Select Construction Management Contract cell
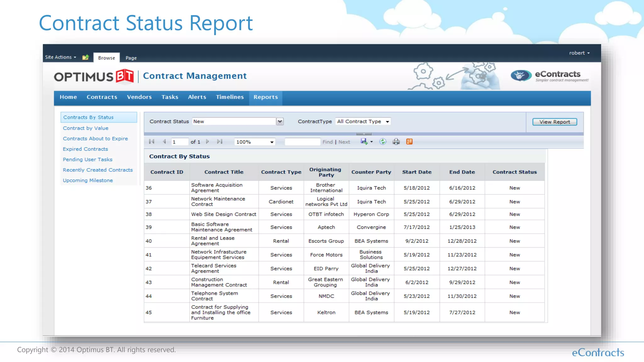This screenshot has width=644, height=362. pyautogui.click(x=224, y=282)
